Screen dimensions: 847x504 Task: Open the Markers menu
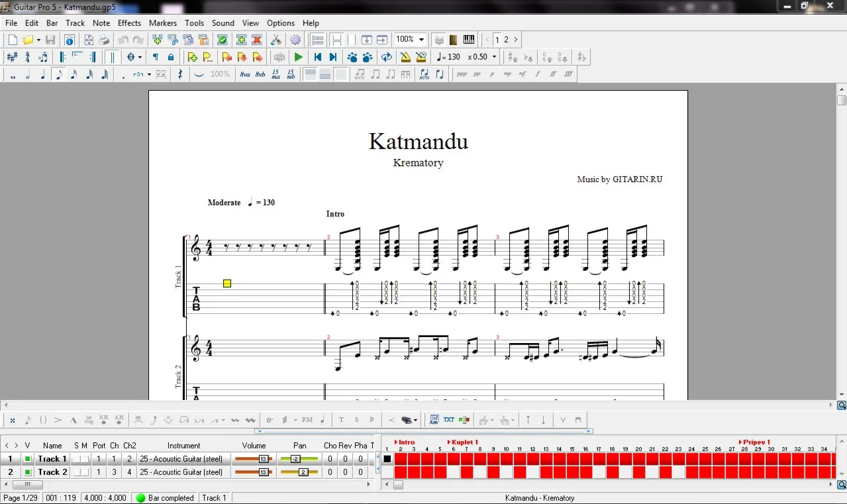163,23
